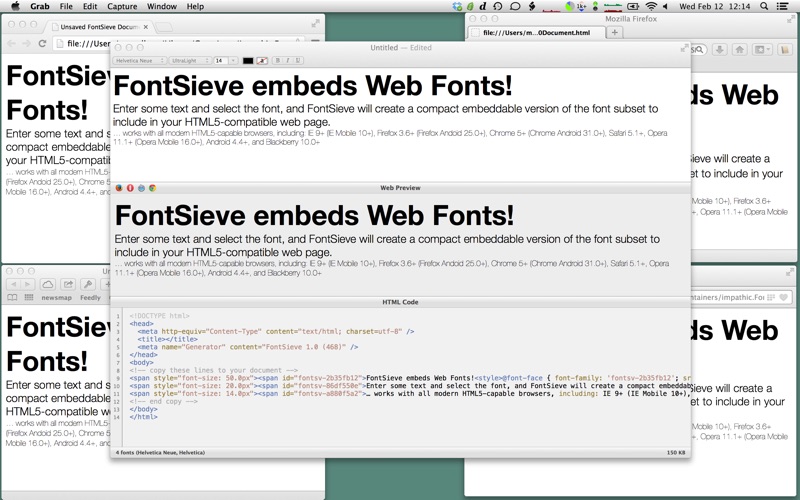Open the Window menu

(162, 6)
